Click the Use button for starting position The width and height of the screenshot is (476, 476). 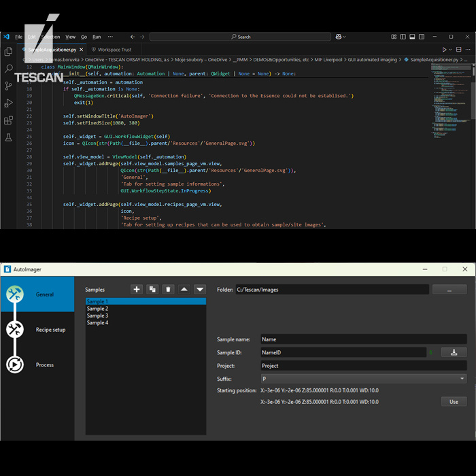[x=454, y=402]
